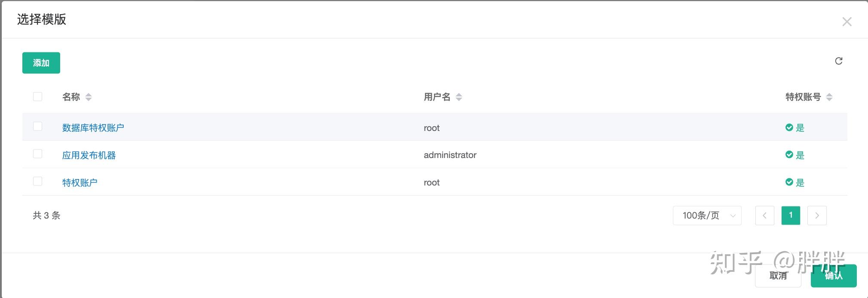Sort the 用户名 column using its sort arrows
The width and height of the screenshot is (868, 298).
[x=459, y=97]
